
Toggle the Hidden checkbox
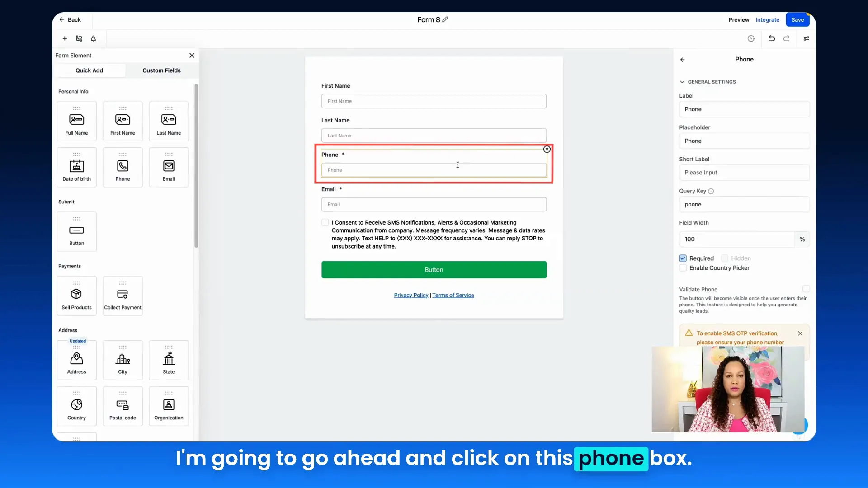[x=725, y=258]
